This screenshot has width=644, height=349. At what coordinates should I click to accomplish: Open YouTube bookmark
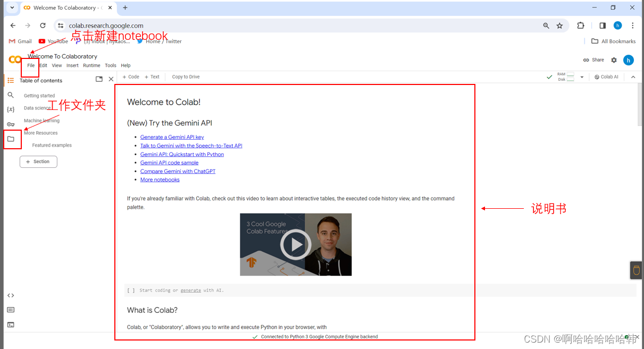(x=53, y=41)
